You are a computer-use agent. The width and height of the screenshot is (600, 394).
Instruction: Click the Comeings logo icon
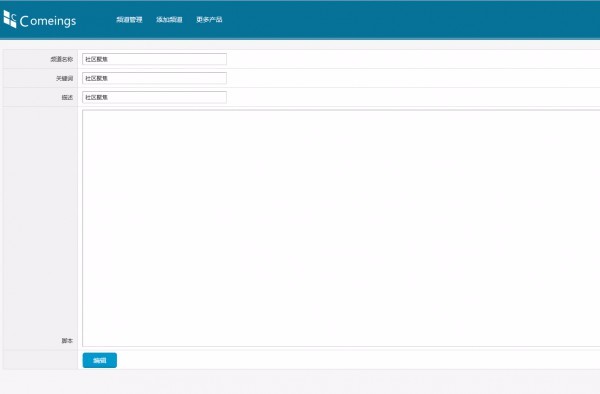pos(10,19)
